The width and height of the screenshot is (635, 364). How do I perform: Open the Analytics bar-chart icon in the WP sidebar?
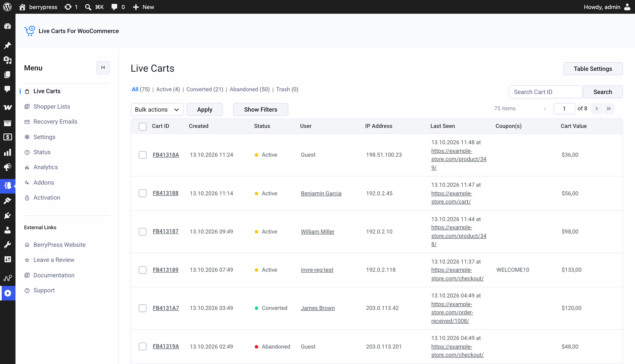pyautogui.click(x=8, y=152)
